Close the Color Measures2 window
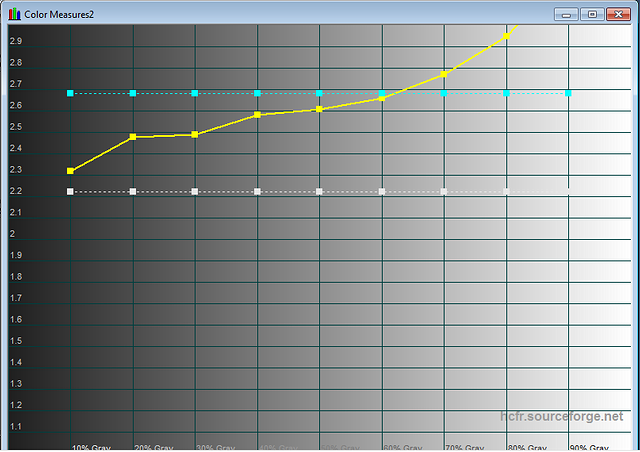The height and width of the screenshot is (452, 640). click(618, 14)
